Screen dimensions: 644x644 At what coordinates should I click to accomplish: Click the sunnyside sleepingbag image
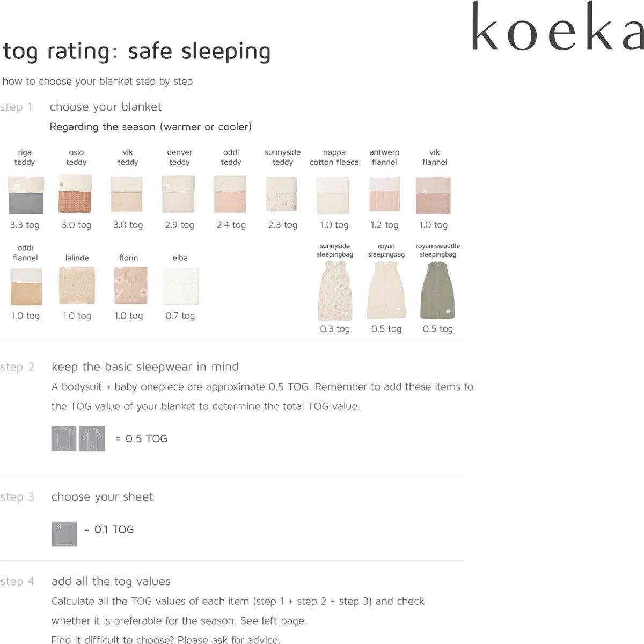point(335,290)
